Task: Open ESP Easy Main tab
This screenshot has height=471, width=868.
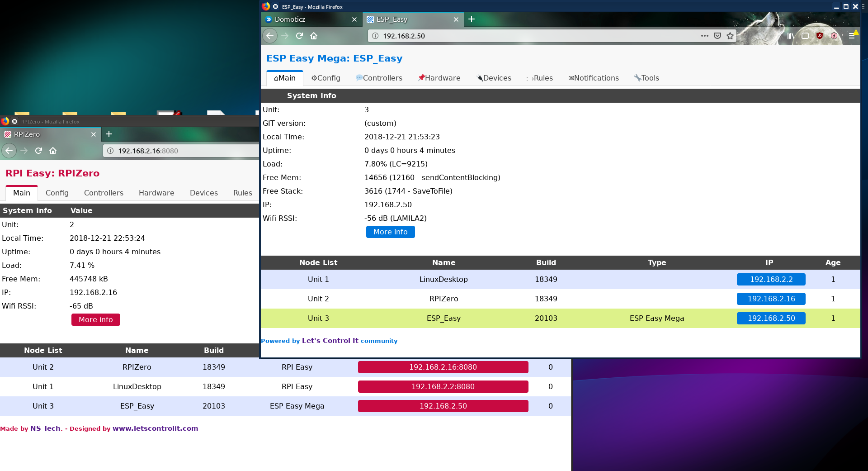Action: (x=285, y=78)
